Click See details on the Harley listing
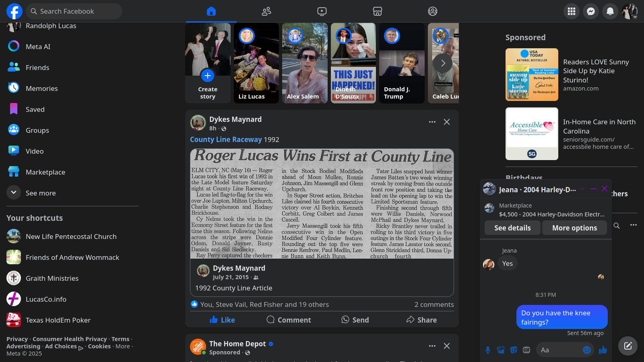The height and width of the screenshot is (362, 644). click(x=512, y=228)
